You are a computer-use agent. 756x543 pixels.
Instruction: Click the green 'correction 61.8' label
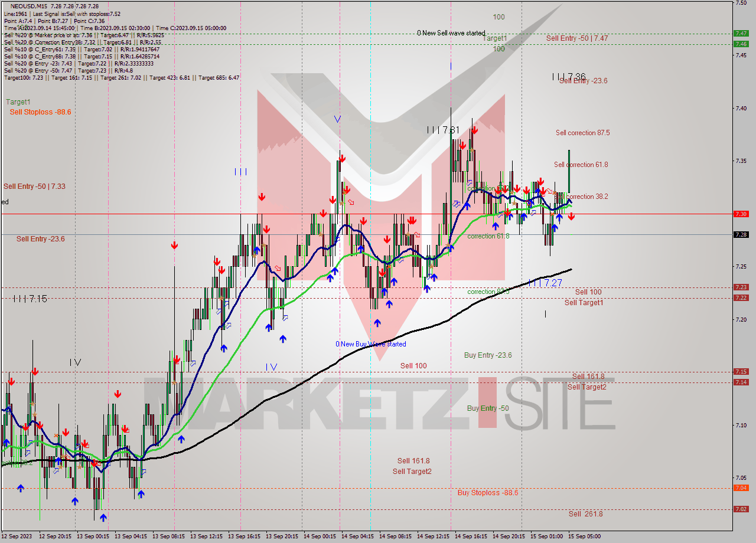pyautogui.click(x=488, y=236)
